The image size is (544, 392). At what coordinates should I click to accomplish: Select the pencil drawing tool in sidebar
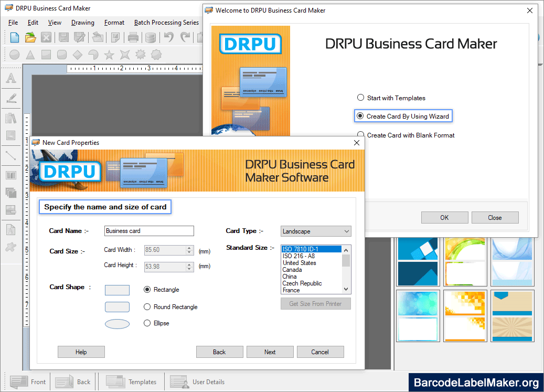tap(11, 98)
